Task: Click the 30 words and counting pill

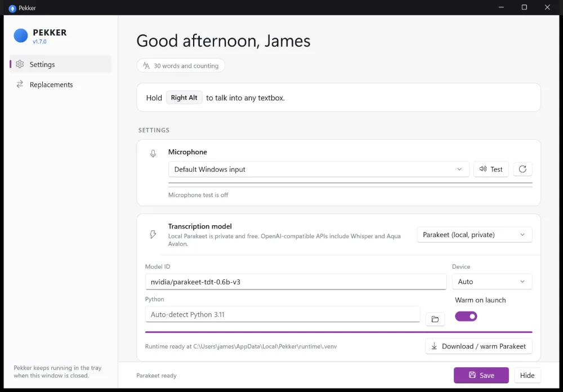Action: pyautogui.click(x=181, y=66)
